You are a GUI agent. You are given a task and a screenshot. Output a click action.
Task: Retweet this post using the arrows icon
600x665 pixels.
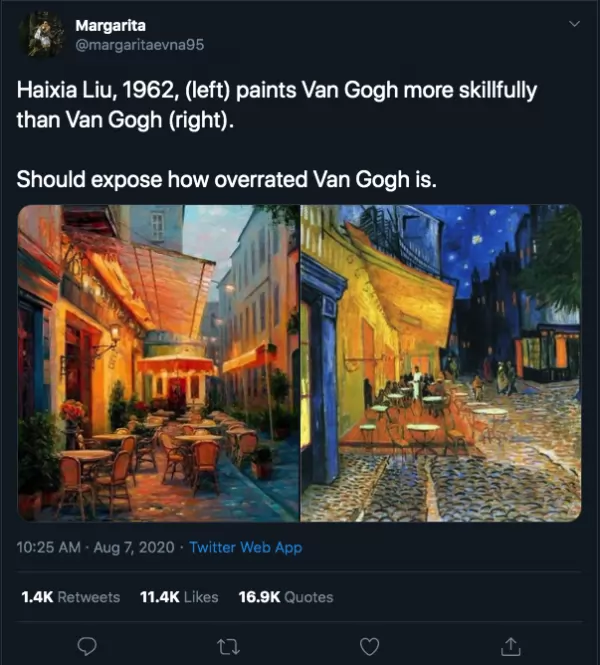[228, 647]
